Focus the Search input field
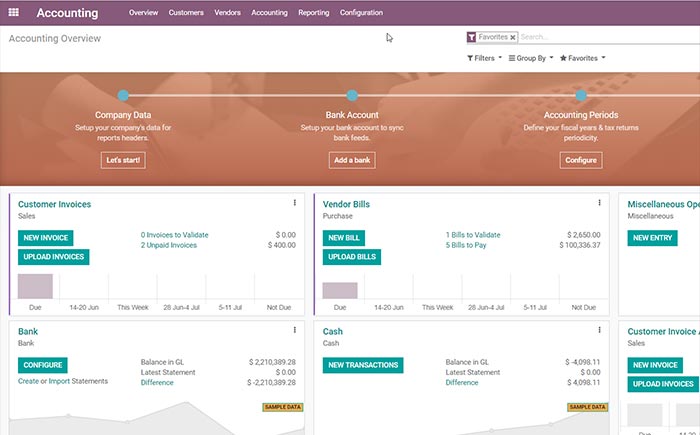 point(600,37)
